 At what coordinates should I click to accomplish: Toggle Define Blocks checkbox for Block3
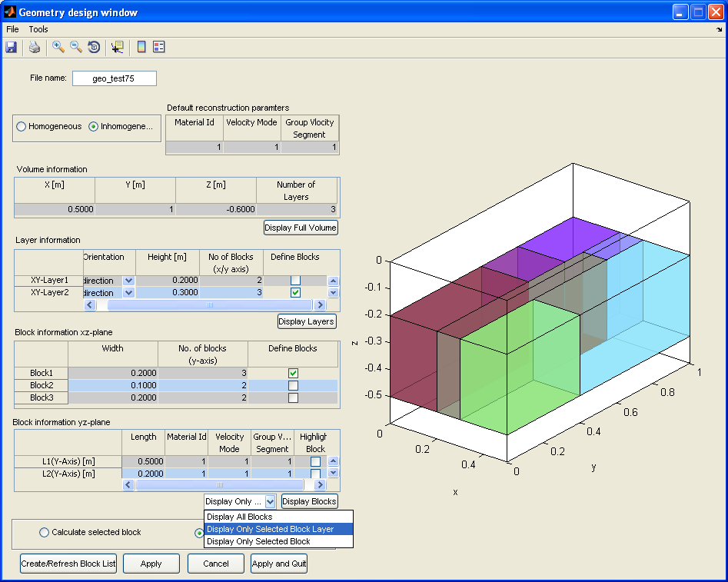[293, 397]
